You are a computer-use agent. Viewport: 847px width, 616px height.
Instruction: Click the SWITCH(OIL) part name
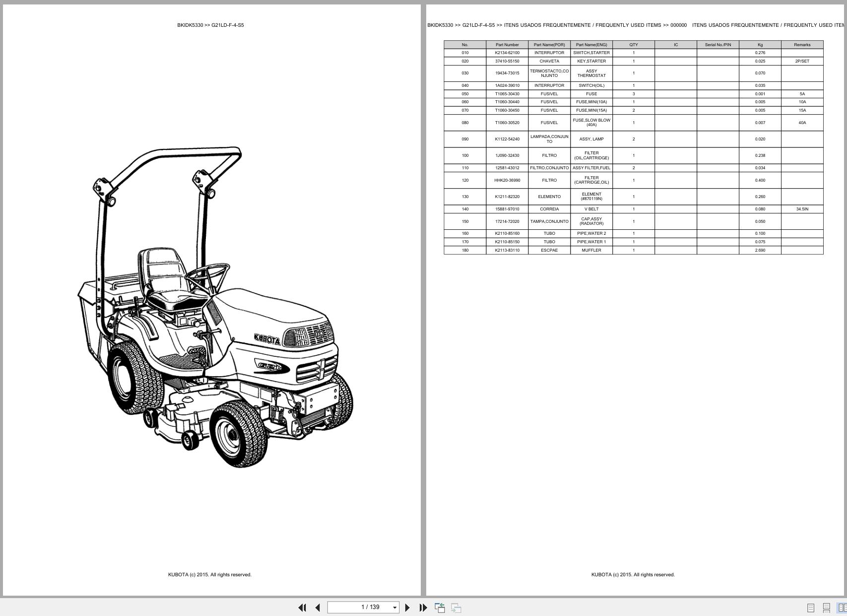tap(591, 85)
